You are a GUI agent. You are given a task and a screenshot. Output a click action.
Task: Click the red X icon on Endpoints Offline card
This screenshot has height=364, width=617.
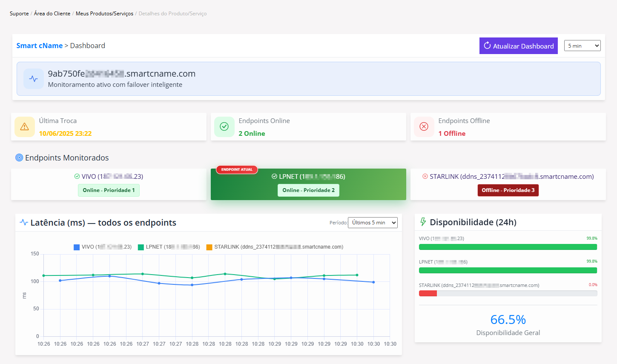tap(424, 126)
